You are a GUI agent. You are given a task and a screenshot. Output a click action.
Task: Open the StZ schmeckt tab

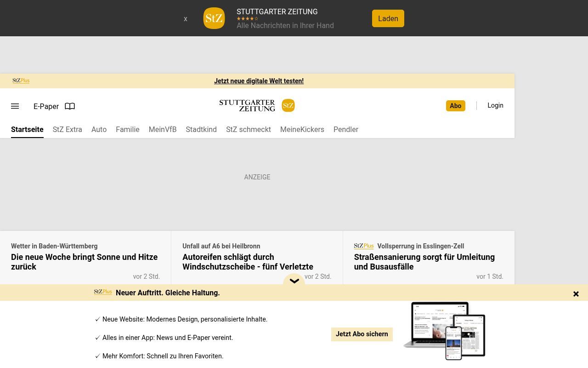[249, 130]
